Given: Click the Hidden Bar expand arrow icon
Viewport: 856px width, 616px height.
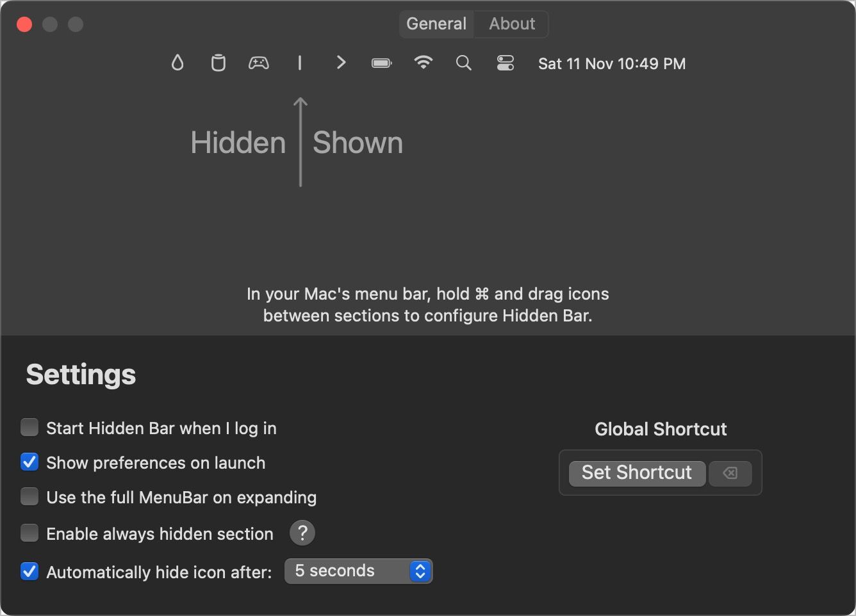Looking at the screenshot, I should [341, 63].
